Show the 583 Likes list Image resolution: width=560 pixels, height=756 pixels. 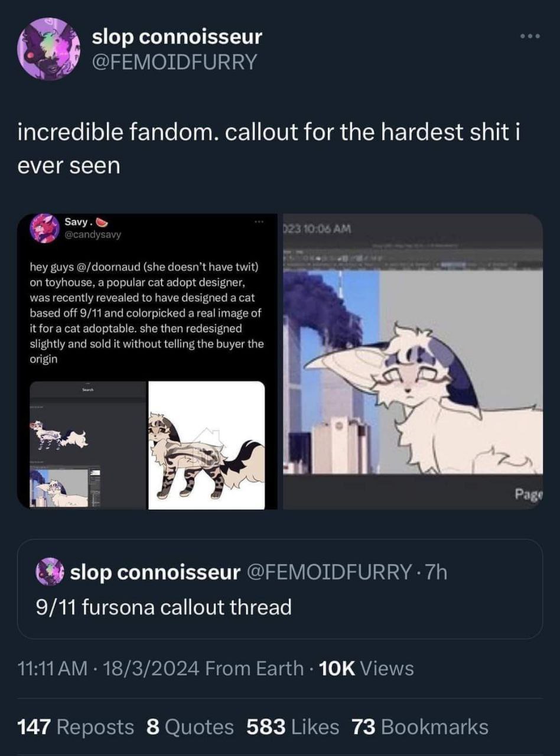pos(293,726)
